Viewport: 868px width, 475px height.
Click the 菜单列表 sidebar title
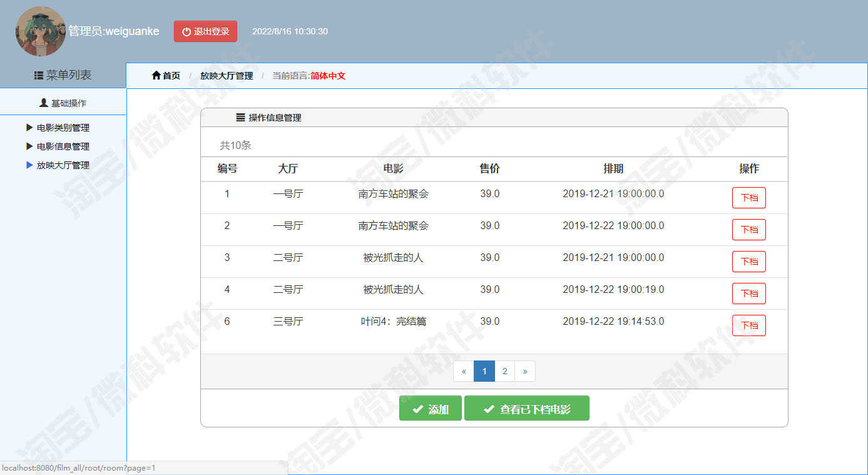coord(69,75)
